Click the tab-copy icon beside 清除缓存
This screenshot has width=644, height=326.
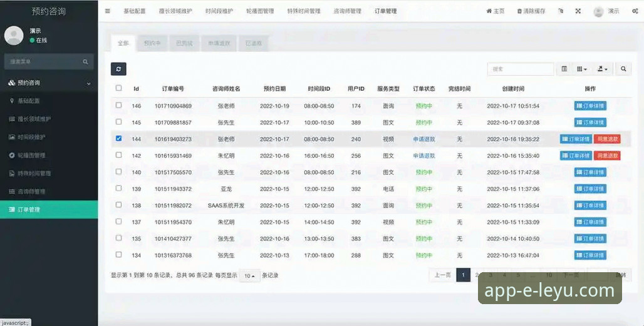[561, 11]
